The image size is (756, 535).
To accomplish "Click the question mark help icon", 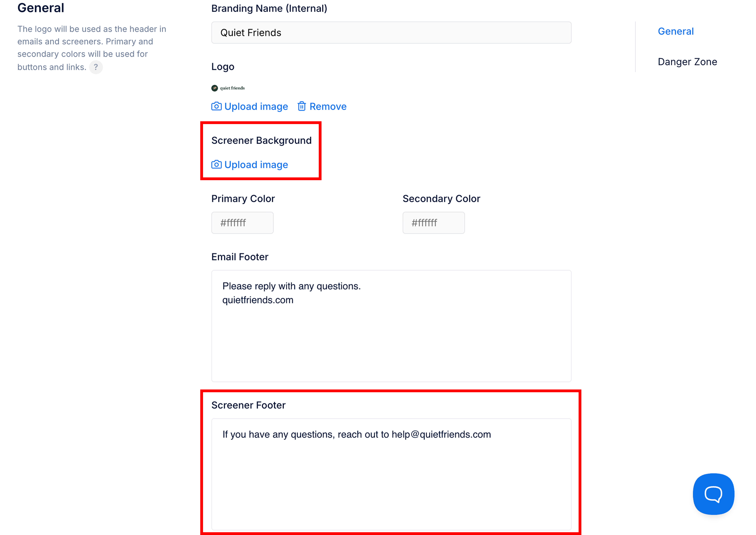I will [x=96, y=67].
